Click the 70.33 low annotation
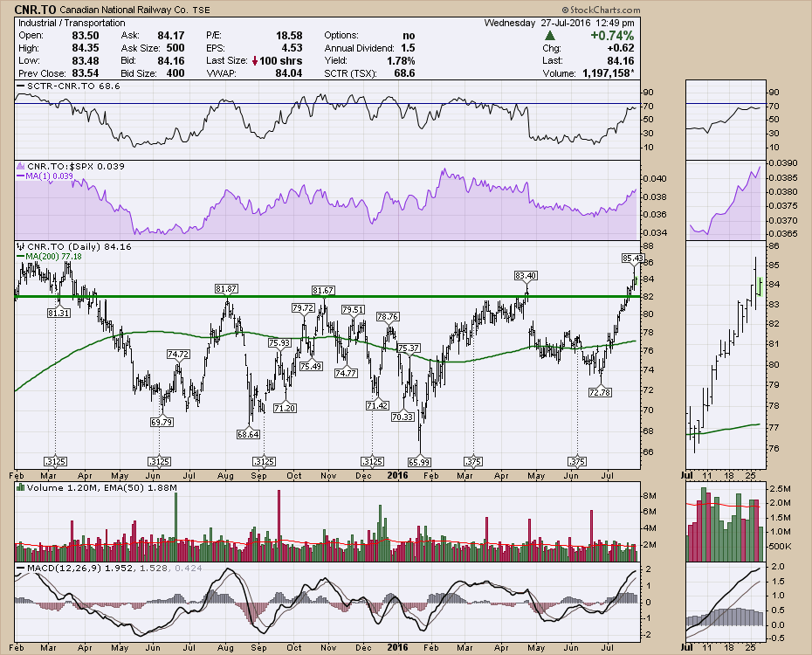Screen dimensions: 812x655 [403, 417]
